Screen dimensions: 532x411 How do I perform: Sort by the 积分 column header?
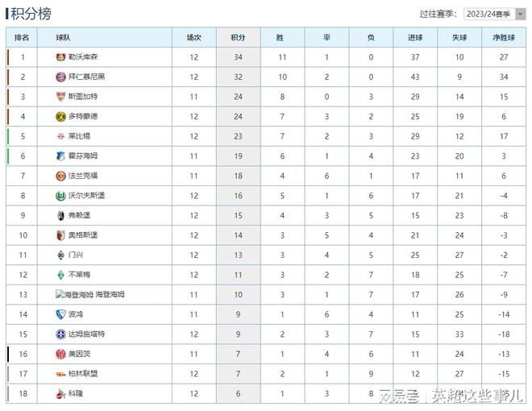(238, 37)
